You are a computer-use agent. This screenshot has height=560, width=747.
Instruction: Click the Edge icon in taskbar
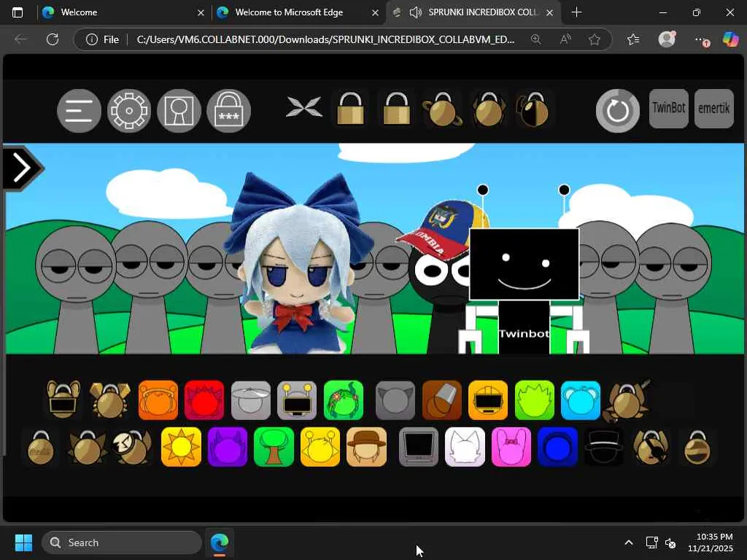pyautogui.click(x=220, y=542)
